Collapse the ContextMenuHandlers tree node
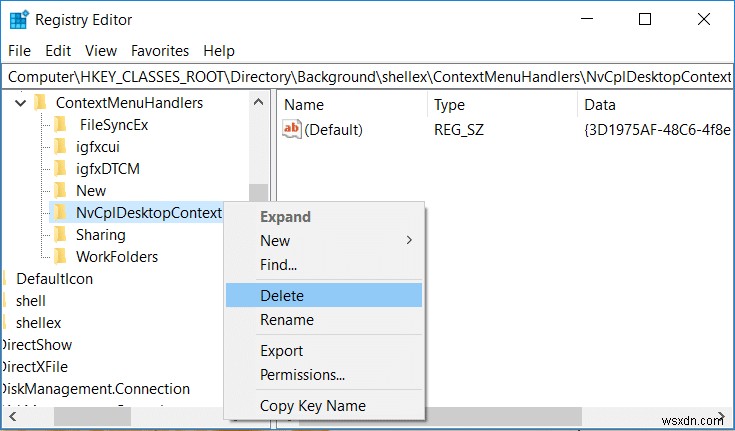Image resolution: width=735 pixels, height=431 pixels. (x=19, y=103)
